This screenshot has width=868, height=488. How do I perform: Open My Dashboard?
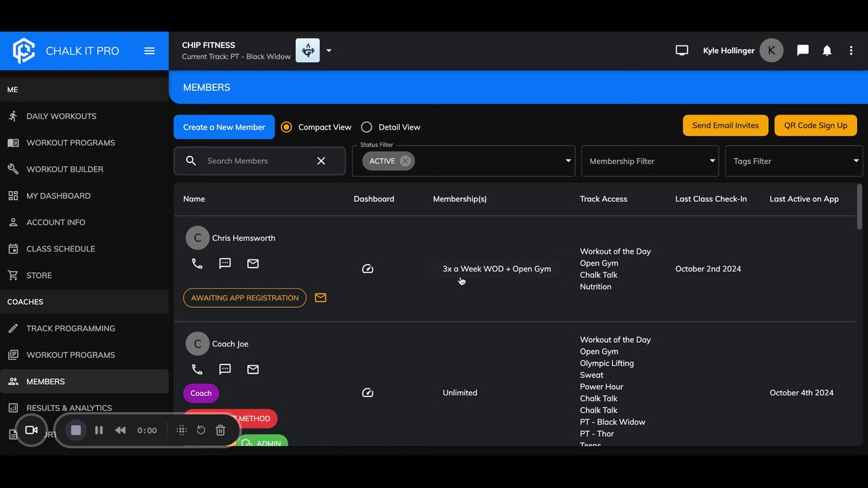(84, 195)
